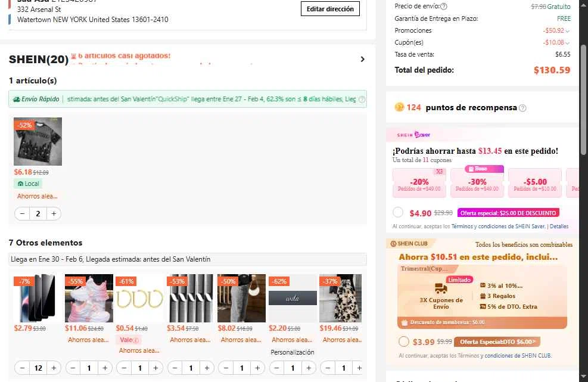Decrease t-shirt quantity with minus button
Viewport: 588px width, 382px height.
[x=22, y=213]
